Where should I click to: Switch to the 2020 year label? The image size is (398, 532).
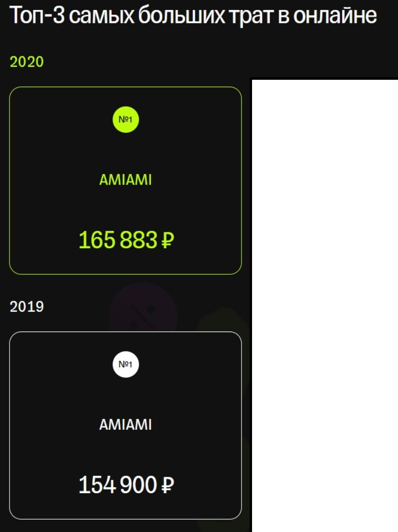tap(27, 62)
